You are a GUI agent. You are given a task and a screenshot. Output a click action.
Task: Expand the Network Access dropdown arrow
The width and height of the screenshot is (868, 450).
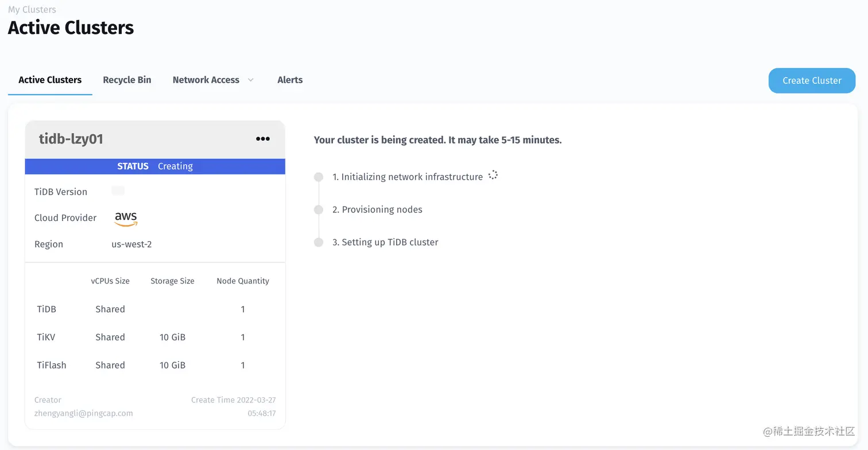250,80
